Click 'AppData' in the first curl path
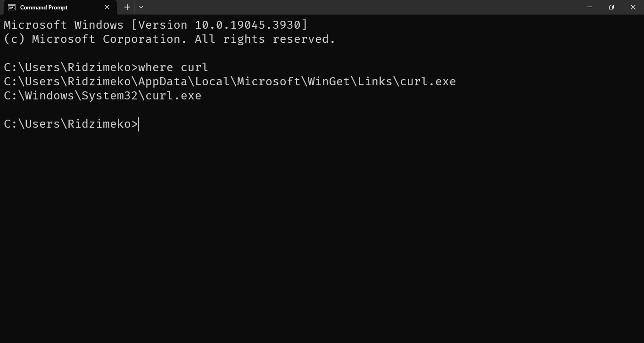This screenshot has height=343, width=644. [163, 82]
